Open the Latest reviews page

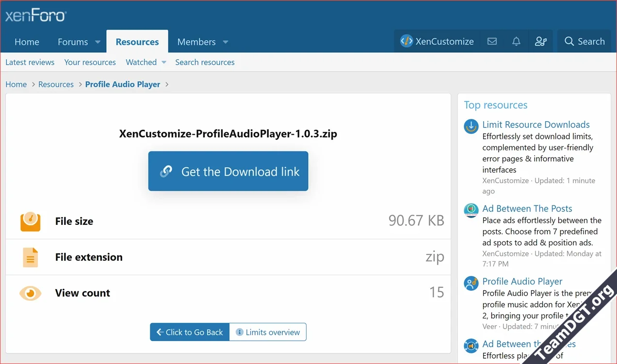coord(30,62)
